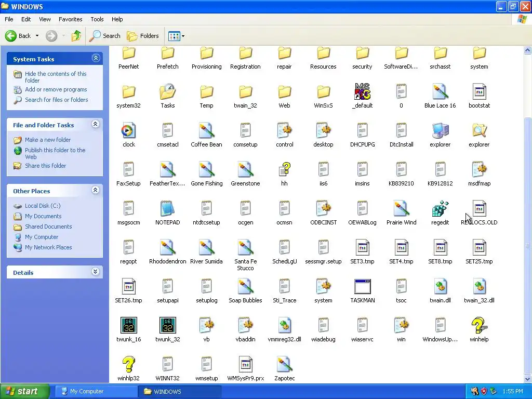Click the Back toolbar button
Screen dimensions: 532x399
coord(18,36)
